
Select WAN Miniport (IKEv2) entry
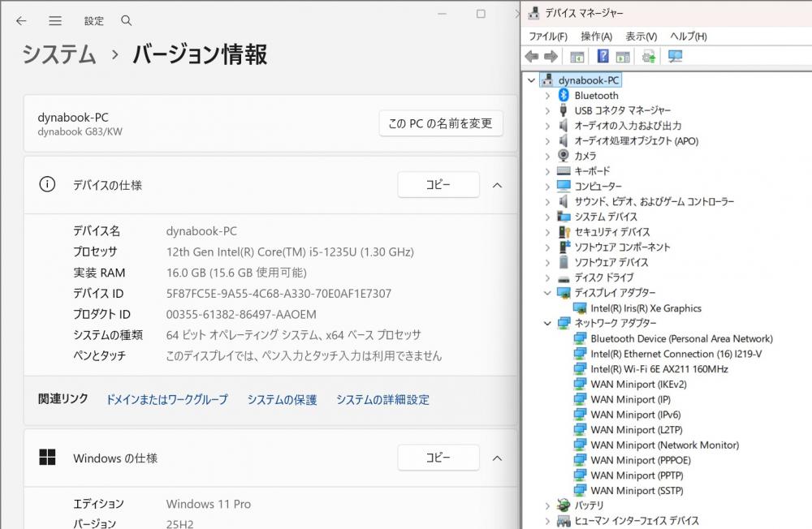click(638, 384)
